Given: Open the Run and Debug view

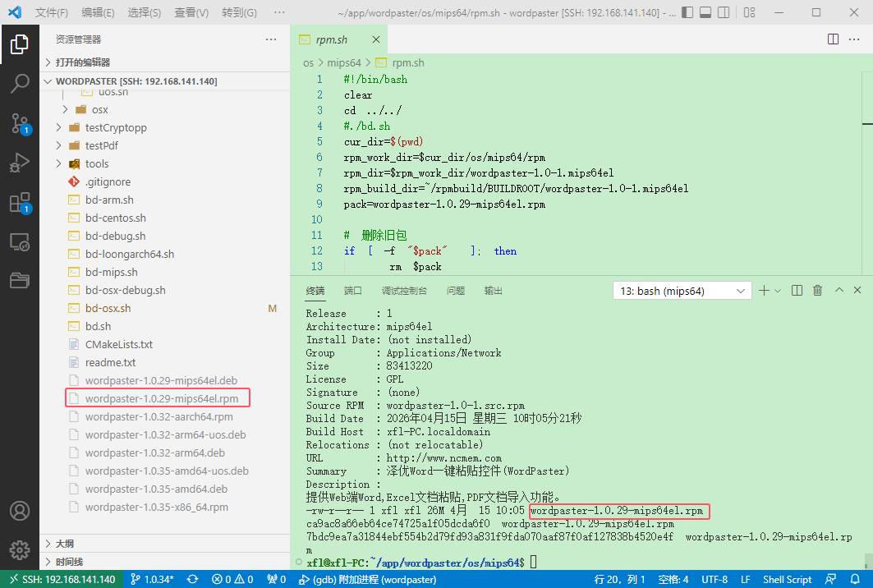Looking at the screenshot, I should pos(20,163).
